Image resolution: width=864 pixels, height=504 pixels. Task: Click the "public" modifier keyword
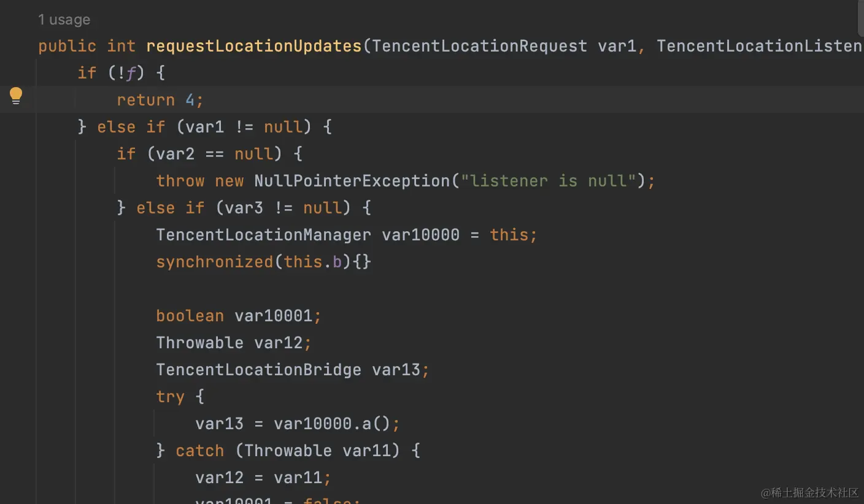pos(67,46)
